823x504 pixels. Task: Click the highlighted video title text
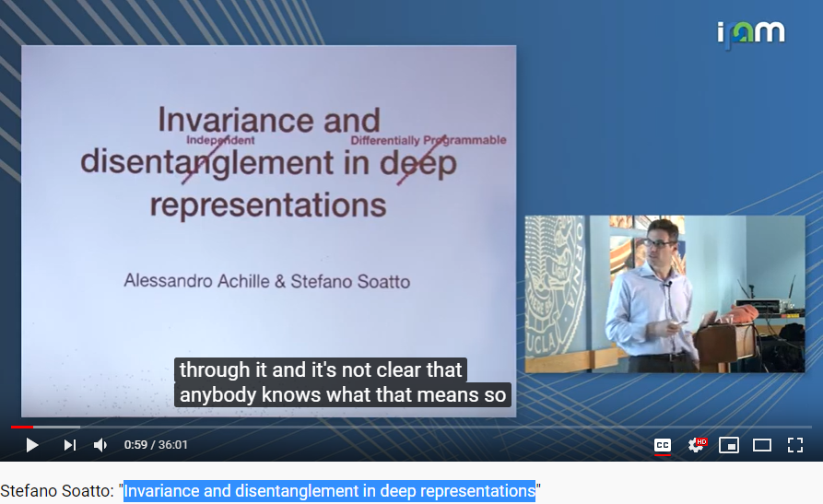coord(330,491)
